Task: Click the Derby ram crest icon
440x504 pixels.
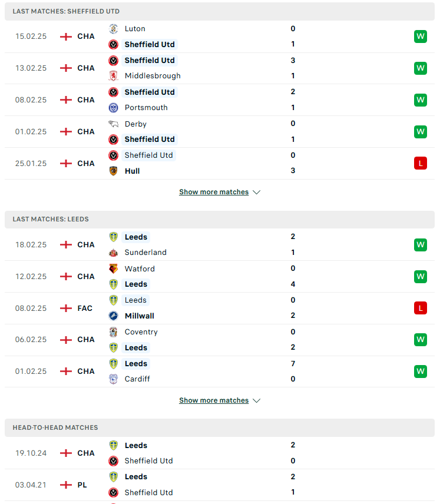Action: click(113, 124)
